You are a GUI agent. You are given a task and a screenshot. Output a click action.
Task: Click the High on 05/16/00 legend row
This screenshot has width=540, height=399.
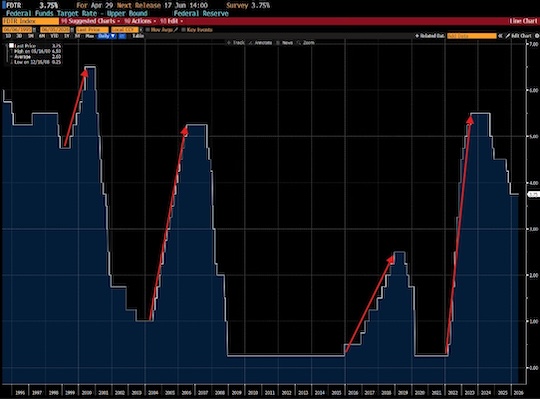tap(37, 51)
